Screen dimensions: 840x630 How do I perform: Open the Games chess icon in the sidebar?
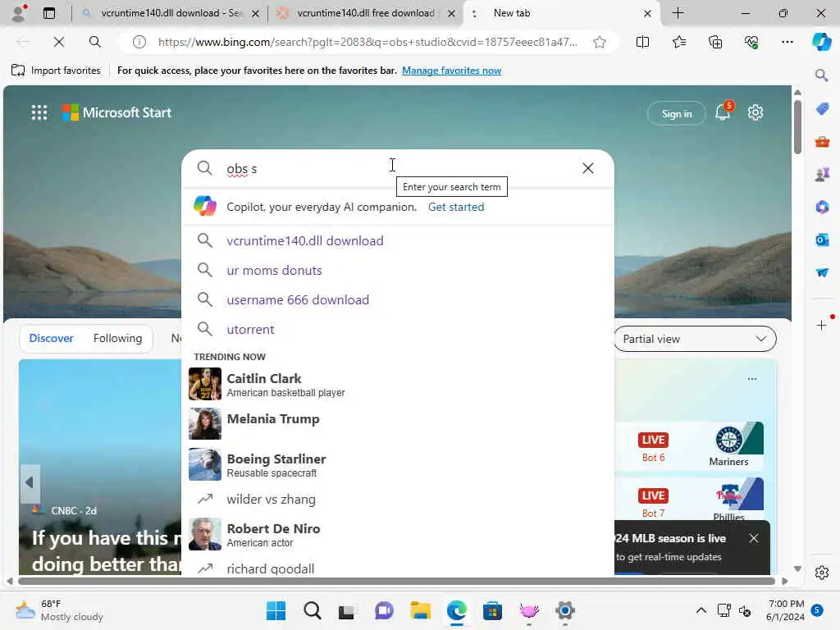[x=822, y=174]
